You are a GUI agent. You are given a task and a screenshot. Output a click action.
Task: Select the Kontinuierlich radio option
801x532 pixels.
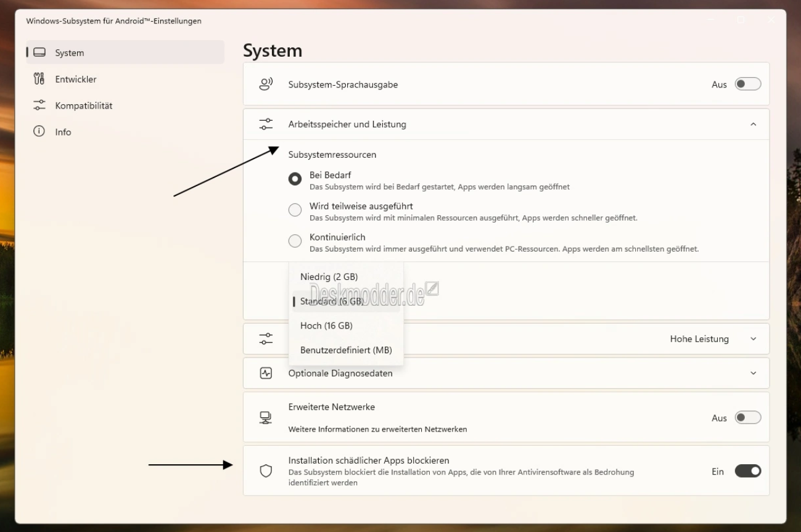coord(295,241)
